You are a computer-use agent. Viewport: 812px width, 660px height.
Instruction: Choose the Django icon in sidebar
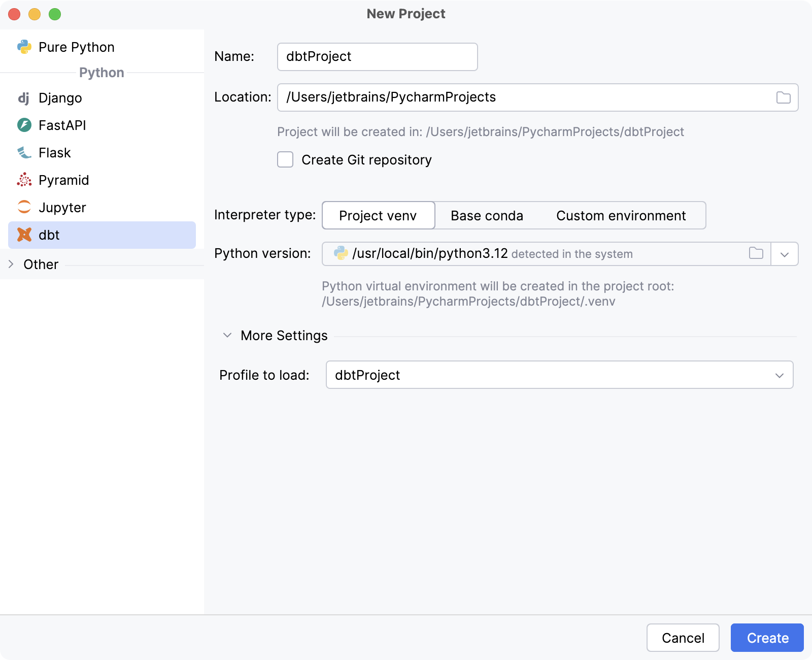coord(24,98)
